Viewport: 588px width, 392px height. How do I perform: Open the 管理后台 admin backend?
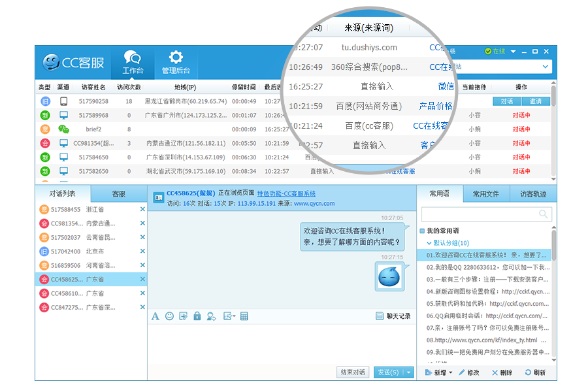coord(176,62)
